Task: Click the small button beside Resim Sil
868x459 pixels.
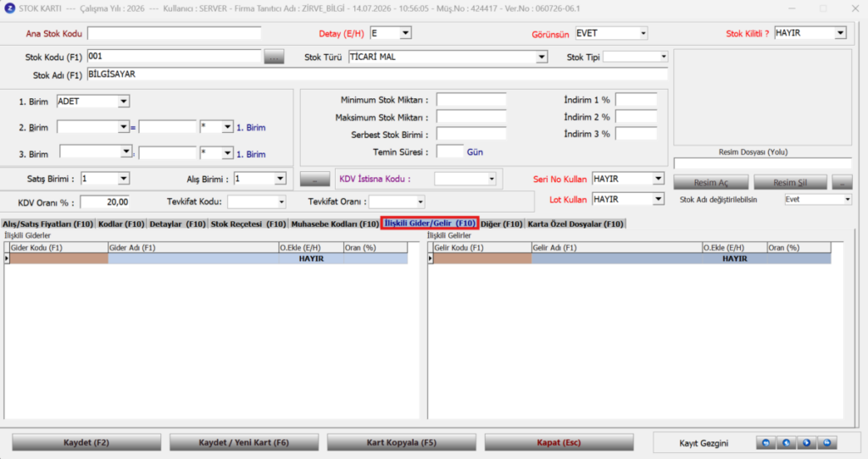Action: point(842,182)
